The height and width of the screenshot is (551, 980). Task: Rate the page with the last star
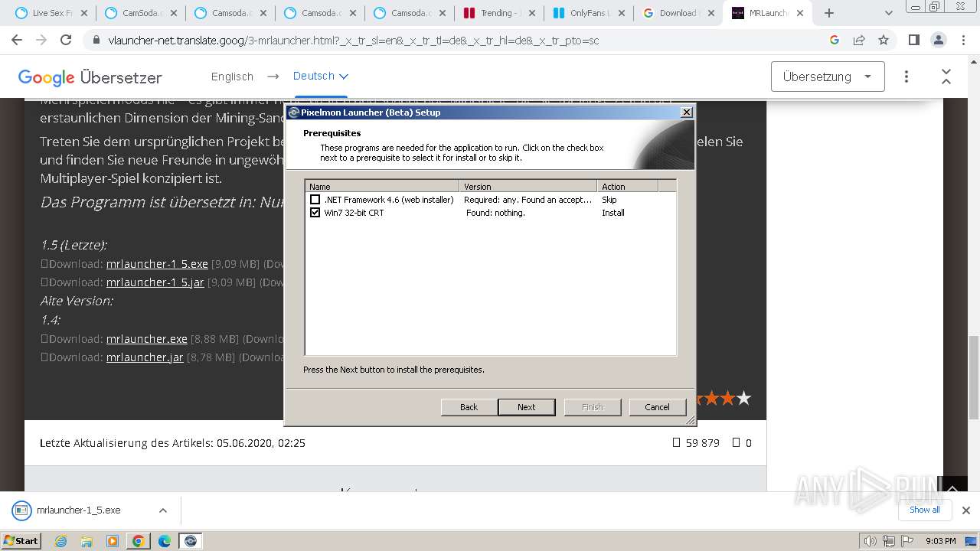(743, 398)
